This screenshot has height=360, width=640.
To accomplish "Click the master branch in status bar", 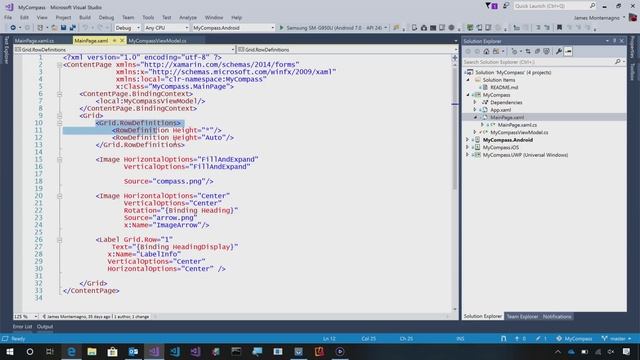I will coord(617,338).
